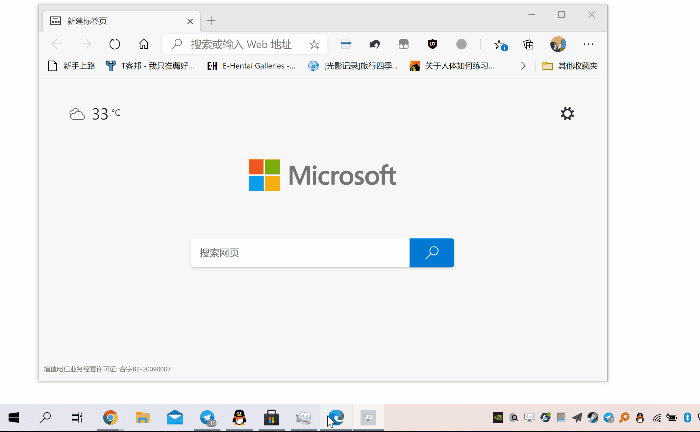The width and height of the screenshot is (700, 432).
Task: Click the Edge icon on the taskbar
Action: (x=336, y=418)
